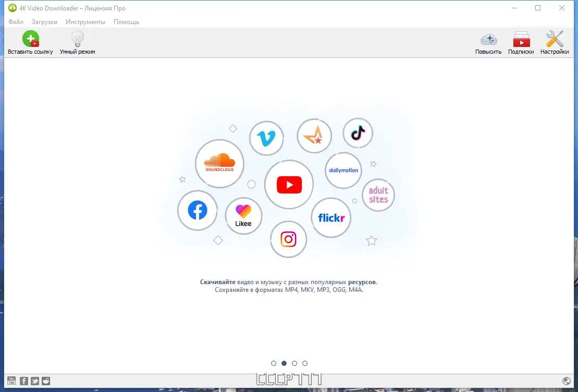Open the Facebook icon in the status bar
The image size is (578, 392).
click(23, 381)
